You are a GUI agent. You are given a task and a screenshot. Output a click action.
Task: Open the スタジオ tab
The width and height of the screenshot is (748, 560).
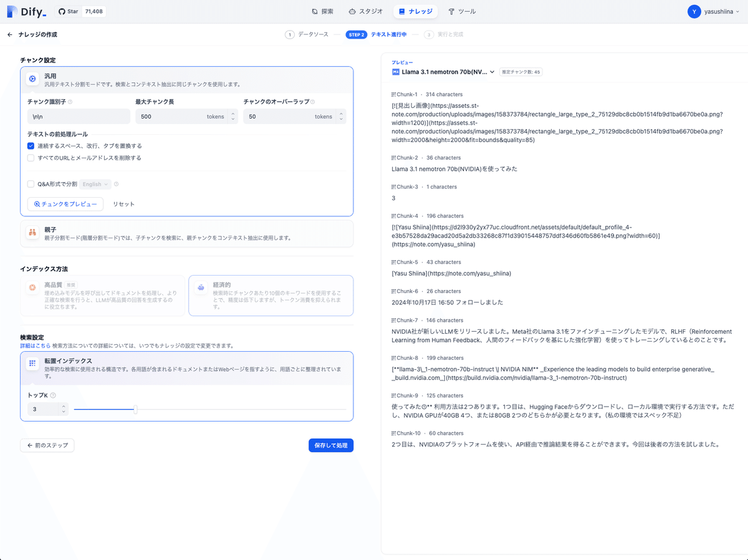pos(365,11)
